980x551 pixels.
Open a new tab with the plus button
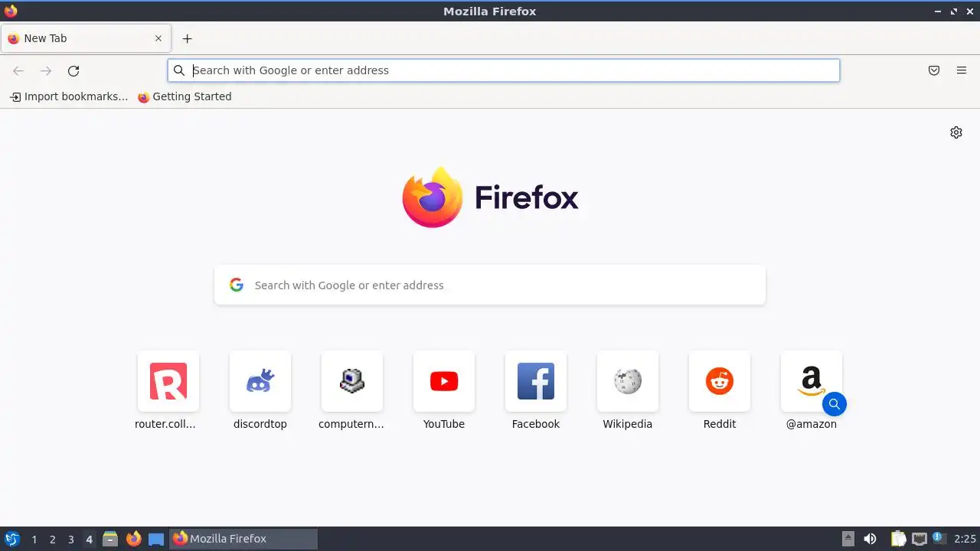[x=187, y=38]
